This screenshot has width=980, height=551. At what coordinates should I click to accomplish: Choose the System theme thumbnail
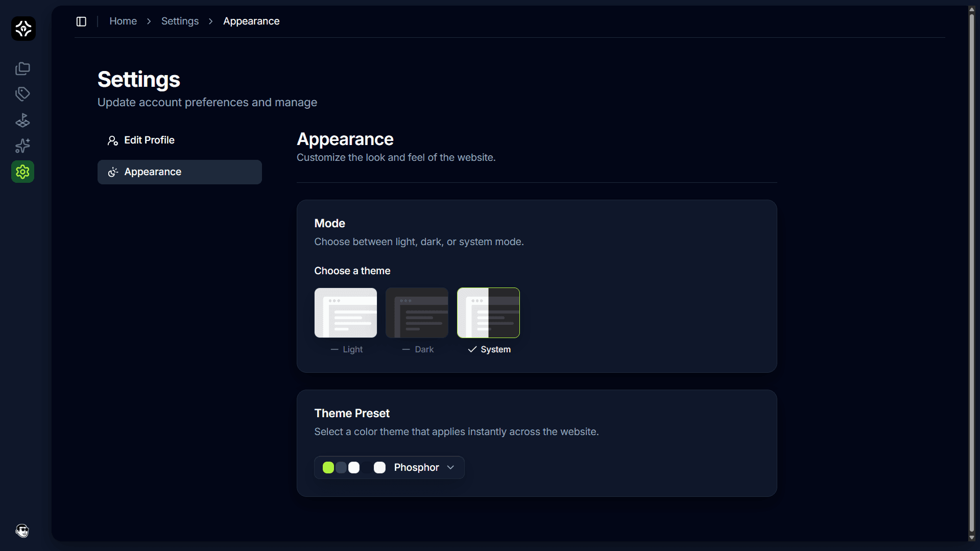489,313
